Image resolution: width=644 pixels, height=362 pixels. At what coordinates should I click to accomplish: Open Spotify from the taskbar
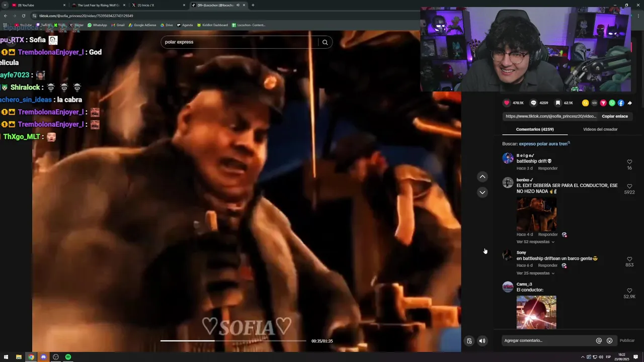click(x=68, y=357)
